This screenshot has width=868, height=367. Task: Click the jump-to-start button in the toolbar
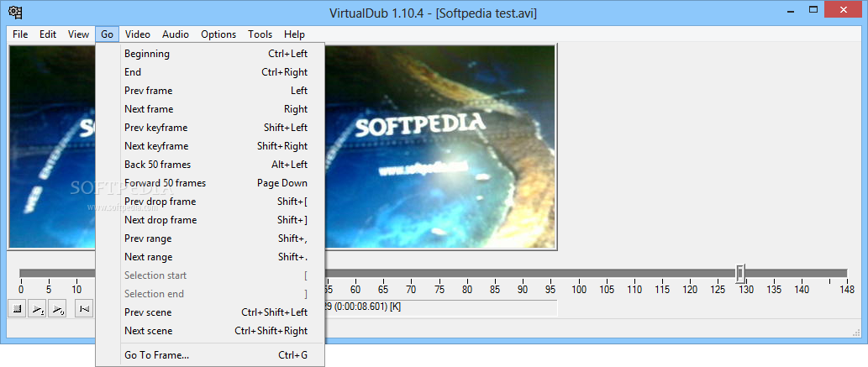pyautogui.click(x=84, y=309)
